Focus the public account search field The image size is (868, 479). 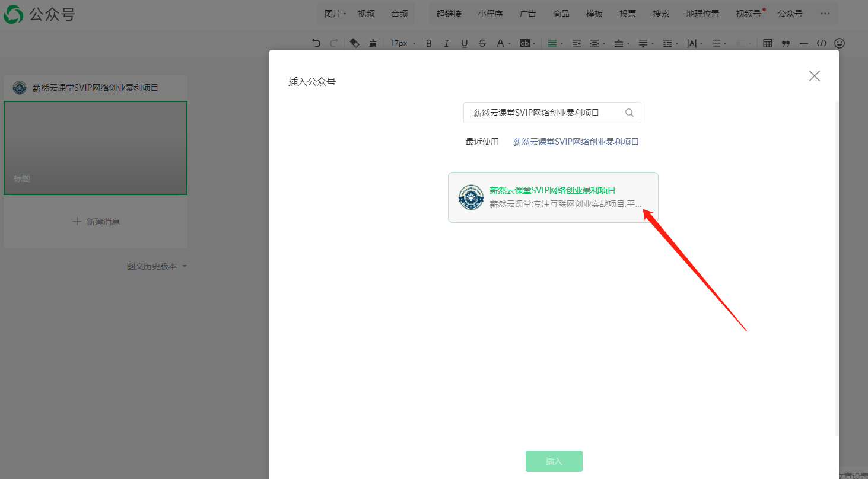point(552,113)
